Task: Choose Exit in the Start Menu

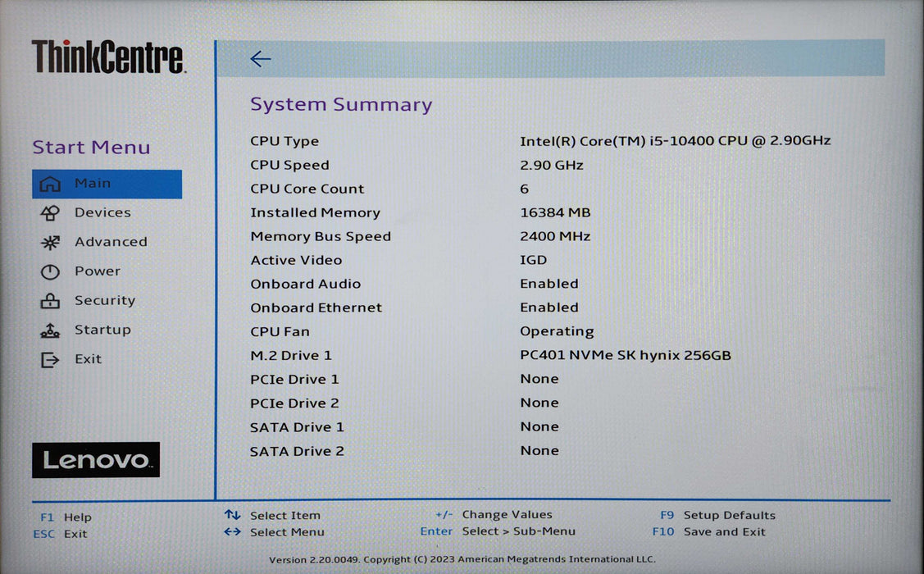Action: [x=88, y=359]
